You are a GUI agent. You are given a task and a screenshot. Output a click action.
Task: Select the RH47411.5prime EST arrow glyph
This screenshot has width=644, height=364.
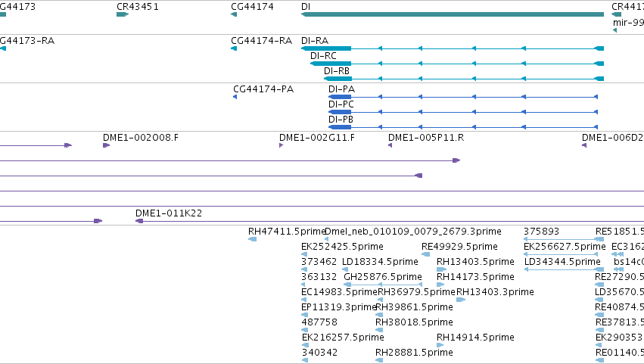pyautogui.click(x=252, y=239)
